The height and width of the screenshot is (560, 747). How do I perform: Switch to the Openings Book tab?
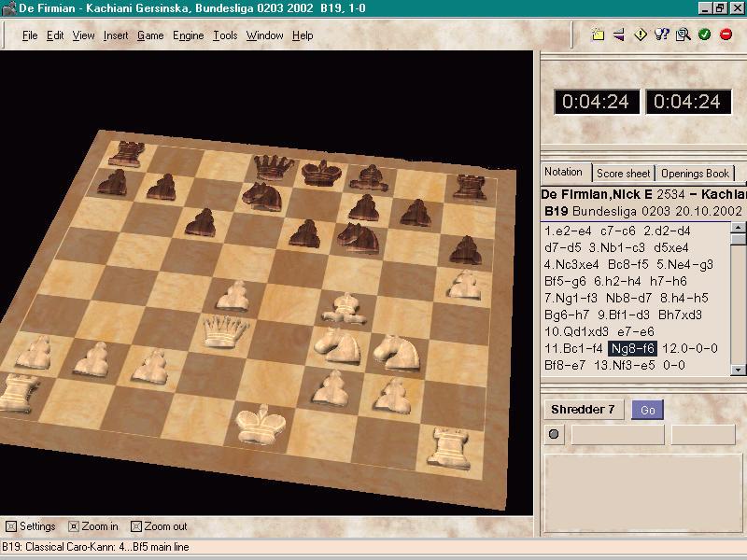coord(695,173)
